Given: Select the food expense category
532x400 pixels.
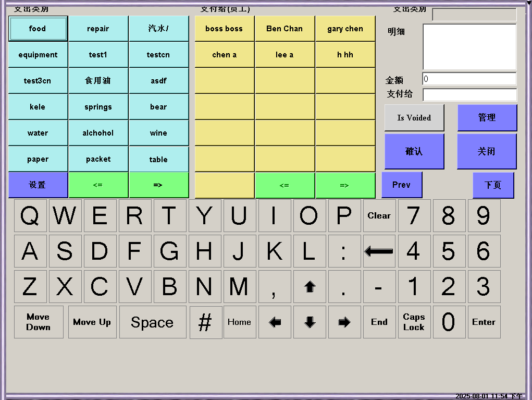Looking at the screenshot, I should point(38,29).
